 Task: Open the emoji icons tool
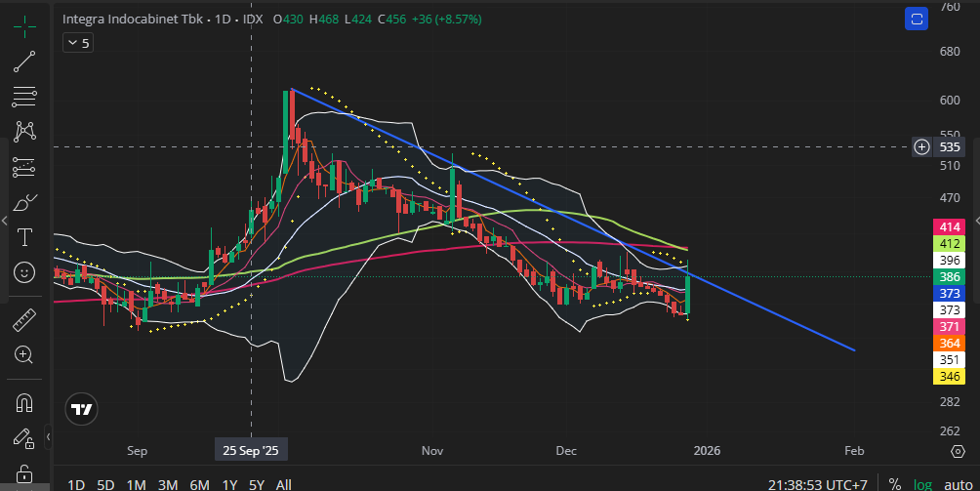click(x=24, y=272)
